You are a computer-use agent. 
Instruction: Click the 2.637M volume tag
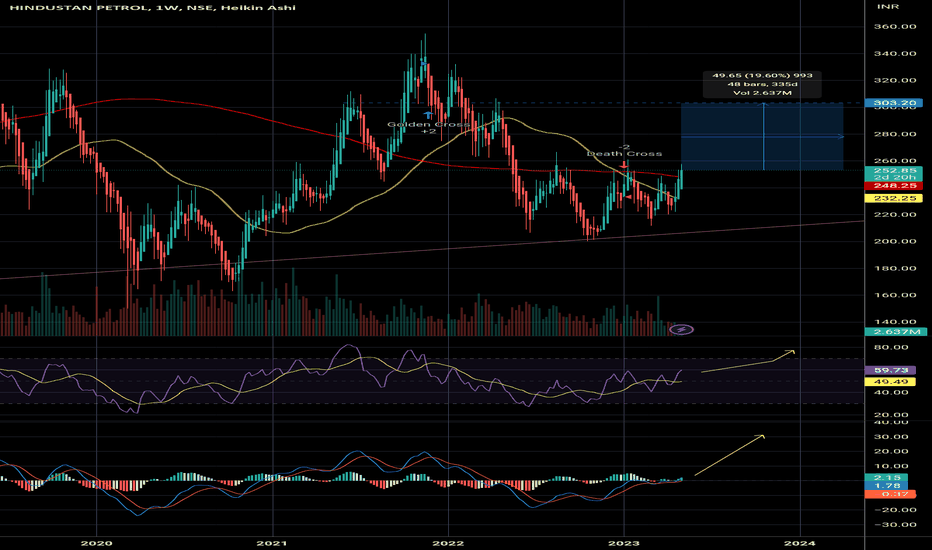point(894,332)
